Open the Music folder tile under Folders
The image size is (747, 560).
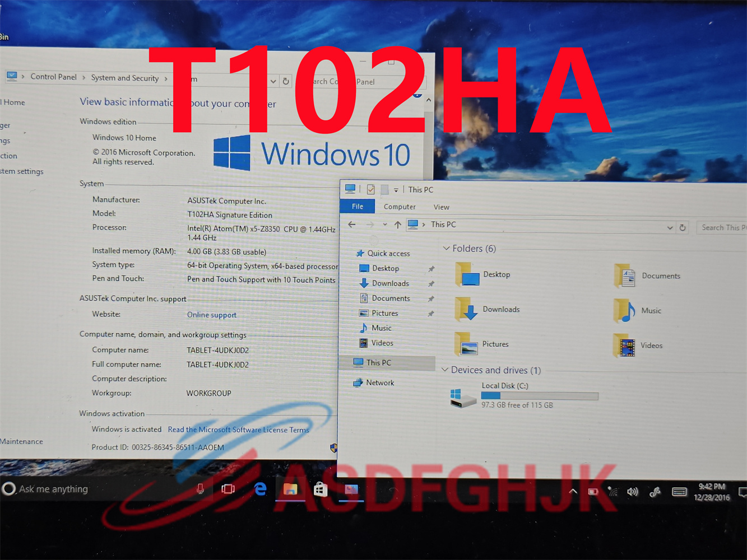(x=638, y=310)
